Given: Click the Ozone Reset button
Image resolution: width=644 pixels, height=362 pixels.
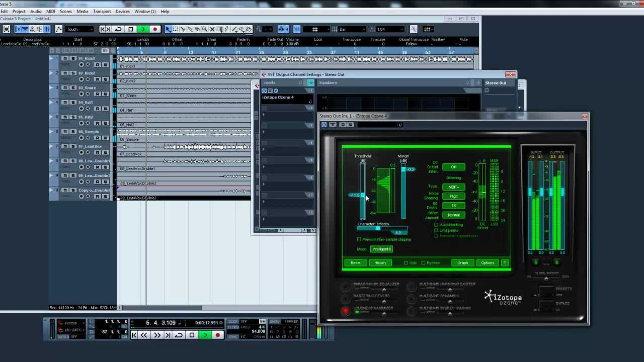Looking at the screenshot, I should click(356, 263).
